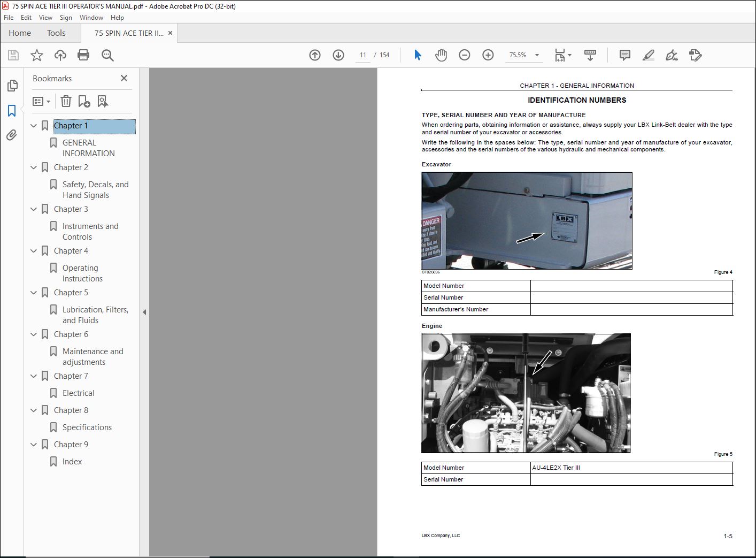Screen dimensions: 756x558
Task: Activate the hand pan tool
Action: (x=441, y=55)
